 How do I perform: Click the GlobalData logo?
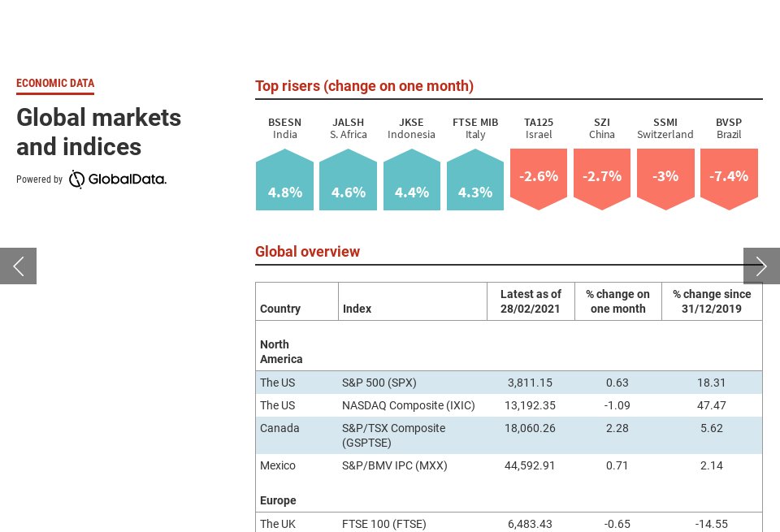(116, 179)
